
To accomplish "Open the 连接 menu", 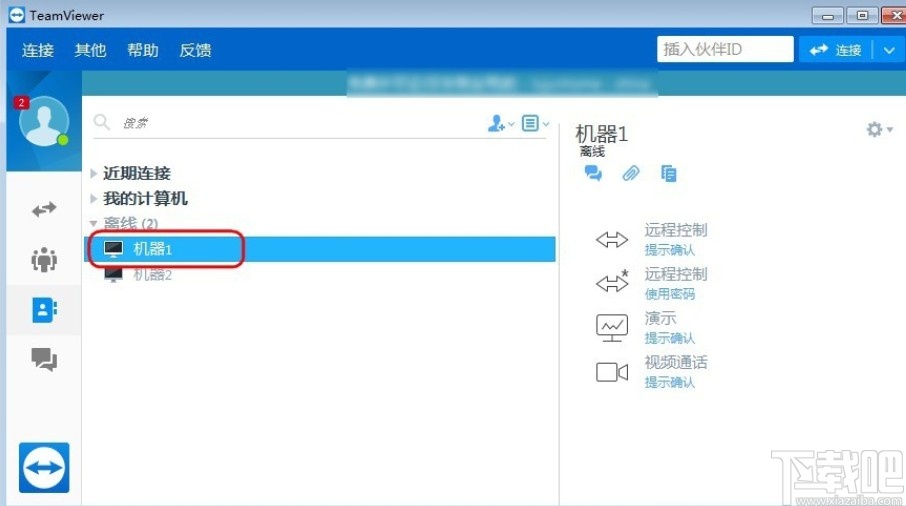I will [38, 50].
